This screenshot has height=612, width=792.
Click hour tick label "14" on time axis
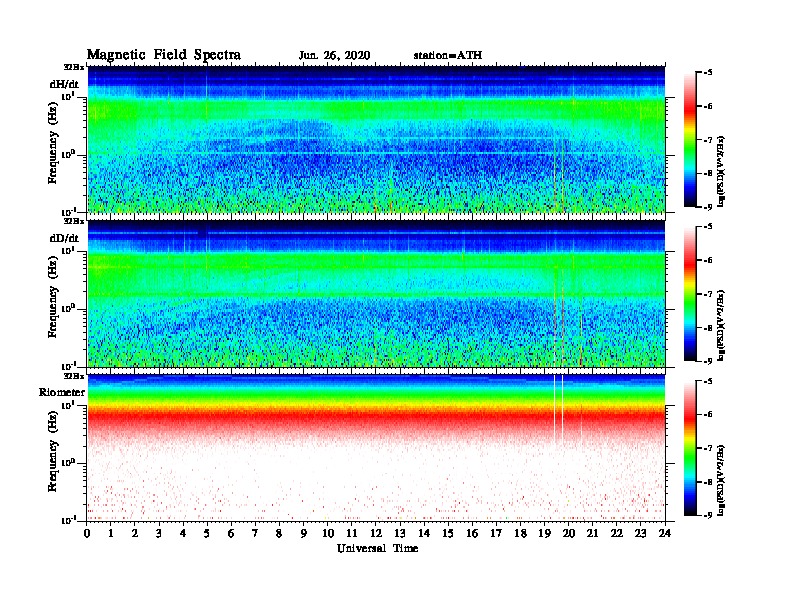tap(424, 534)
